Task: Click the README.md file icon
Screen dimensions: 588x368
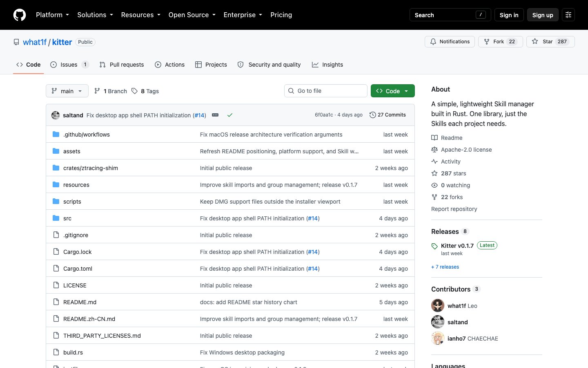Action: click(56, 302)
